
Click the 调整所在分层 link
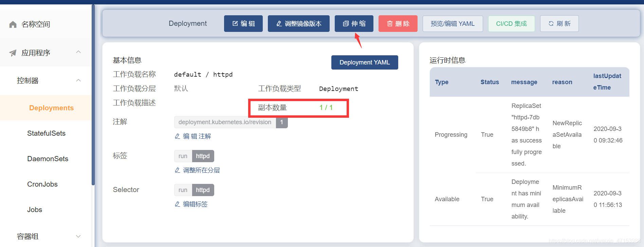coord(197,170)
